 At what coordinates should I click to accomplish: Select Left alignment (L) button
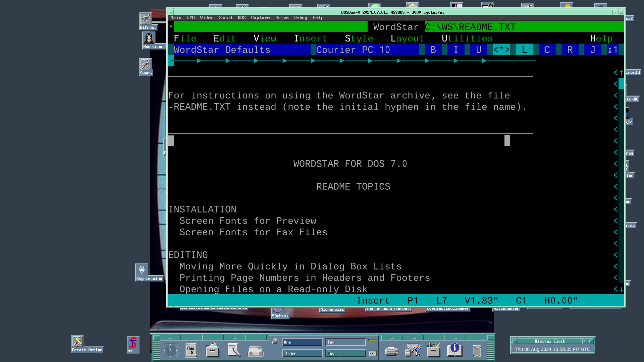click(x=524, y=50)
